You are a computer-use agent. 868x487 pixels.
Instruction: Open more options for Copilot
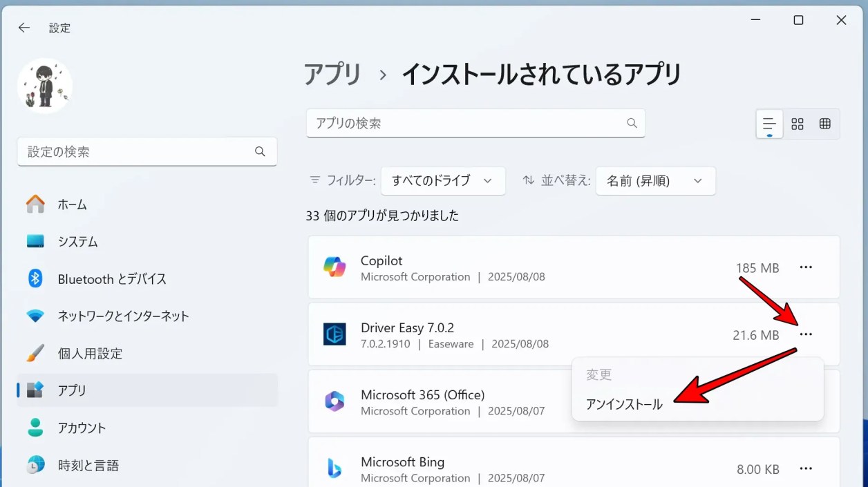806,267
